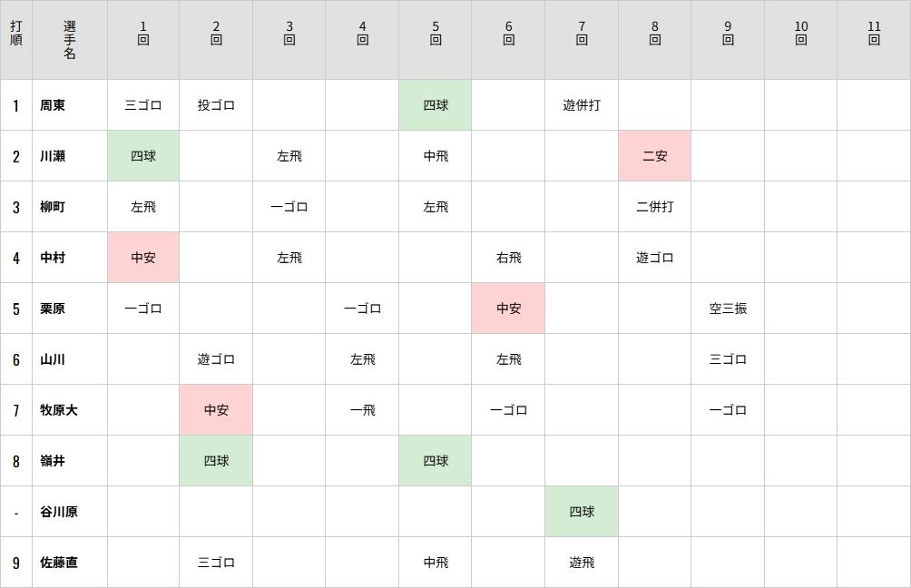
Task: Click the 中村 player name
Action: [53, 258]
